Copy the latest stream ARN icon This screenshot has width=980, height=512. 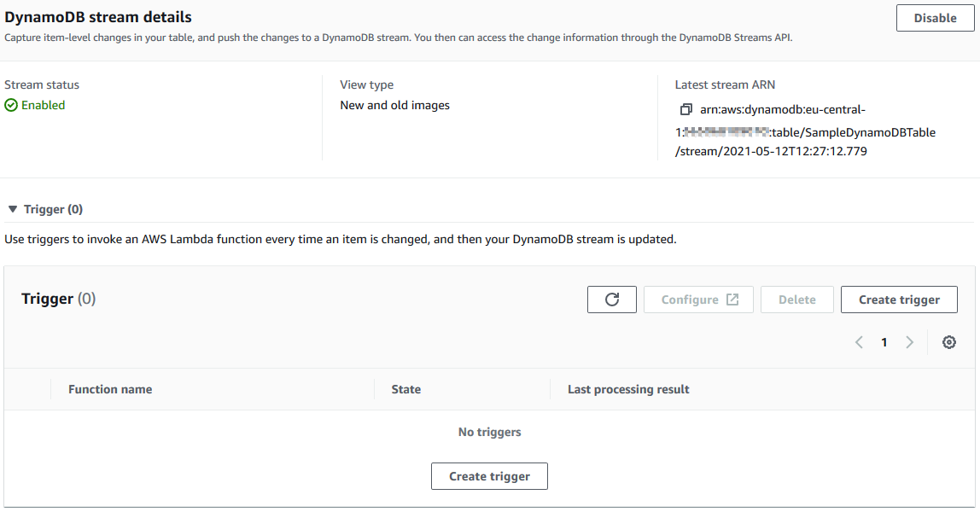[685, 109]
